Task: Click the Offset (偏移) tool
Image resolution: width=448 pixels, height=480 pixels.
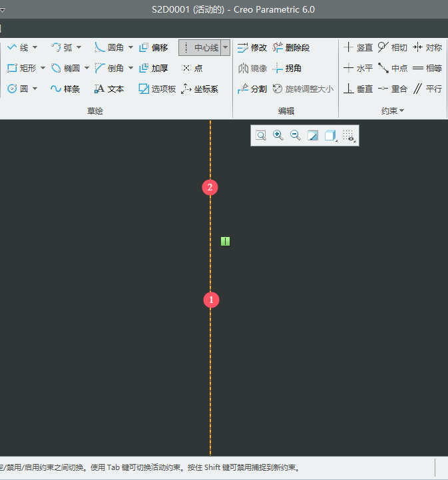Action: tap(154, 48)
